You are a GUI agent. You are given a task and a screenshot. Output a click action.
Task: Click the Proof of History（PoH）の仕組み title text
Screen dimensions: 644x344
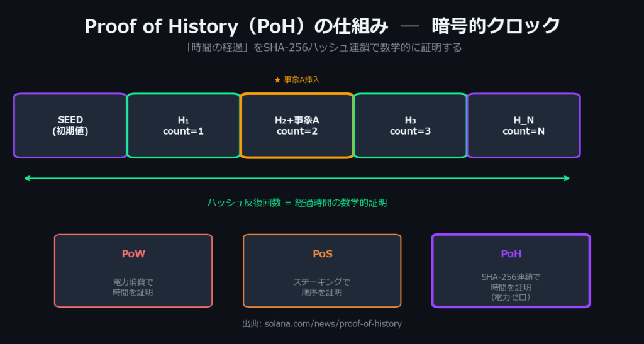[231, 26]
